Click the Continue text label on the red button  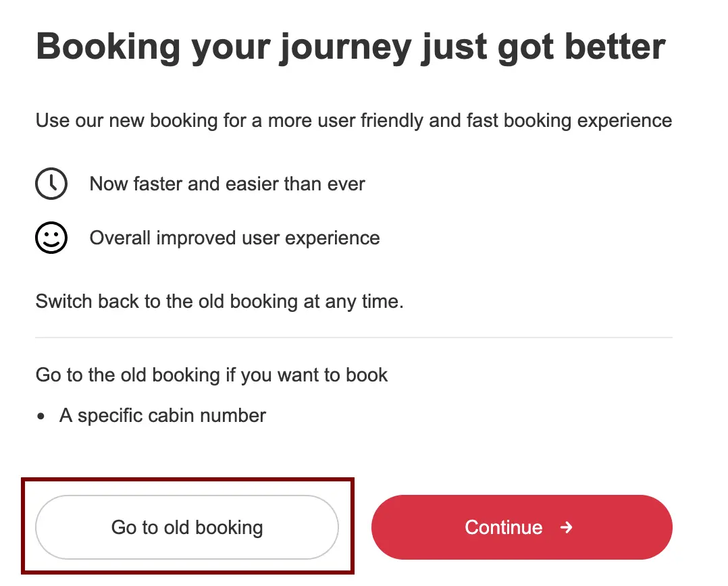tap(503, 527)
